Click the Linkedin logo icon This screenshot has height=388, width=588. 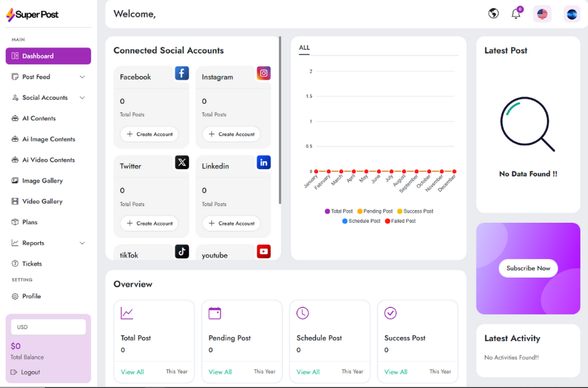264,162
